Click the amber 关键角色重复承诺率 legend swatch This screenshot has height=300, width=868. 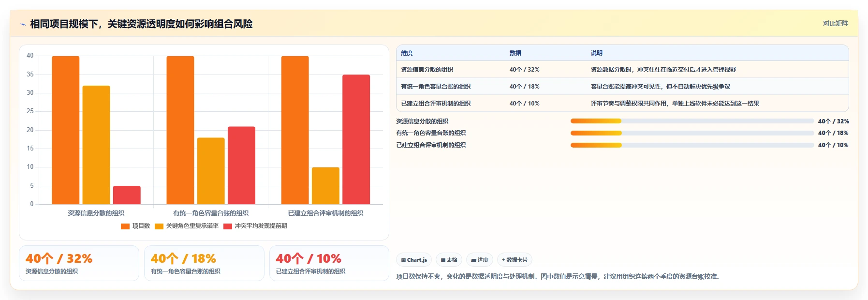pos(159,226)
